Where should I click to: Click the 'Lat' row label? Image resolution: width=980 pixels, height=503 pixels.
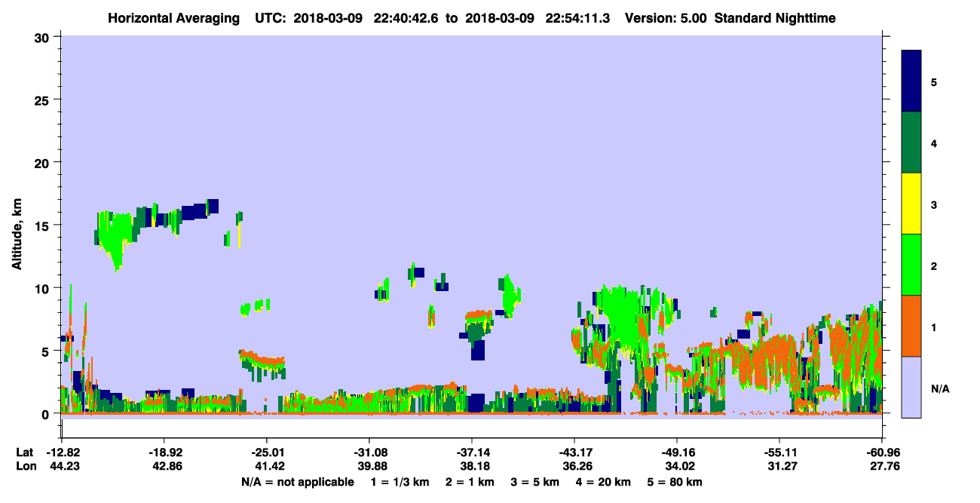24,452
